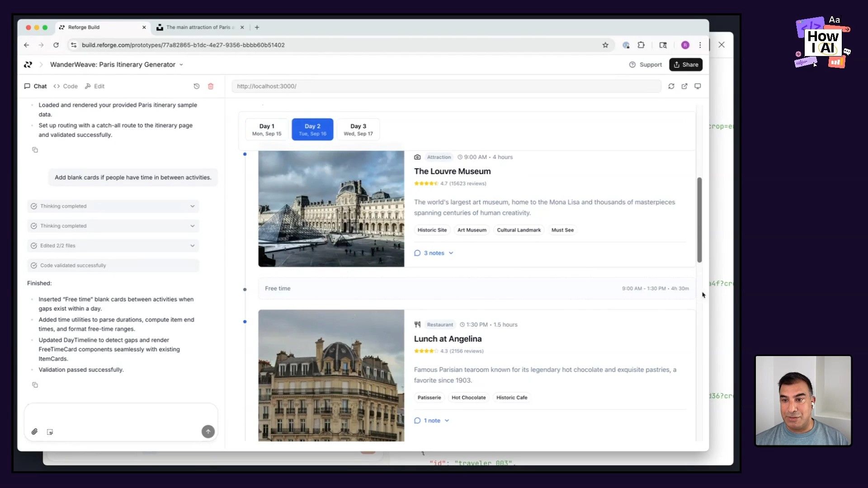Click the device view monitor icon
The width and height of the screenshot is (868, 488).
click(x=698, y=86)
